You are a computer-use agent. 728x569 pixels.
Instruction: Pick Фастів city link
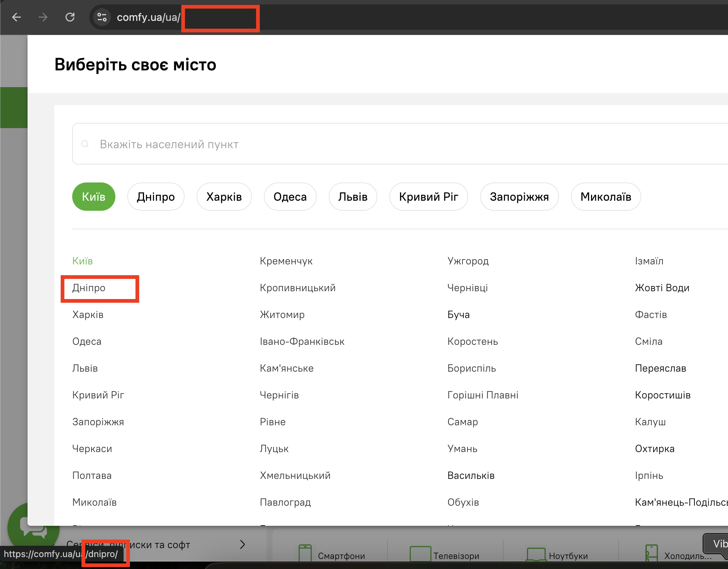click(x=651, y=315)
